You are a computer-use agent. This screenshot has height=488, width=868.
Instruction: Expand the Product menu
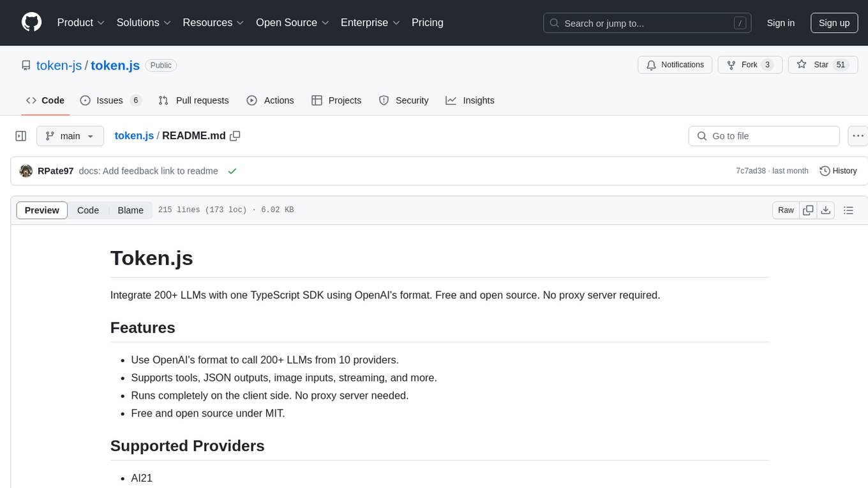tap(81, 22)
